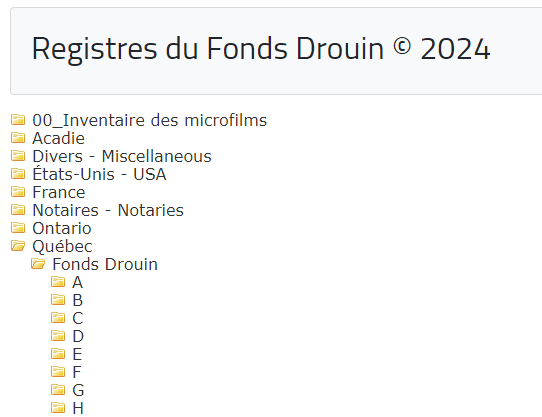The width and height of the screenshot is (542, 417).
Task: Click folder icon next to France
Action: click(x=18, y=192)
